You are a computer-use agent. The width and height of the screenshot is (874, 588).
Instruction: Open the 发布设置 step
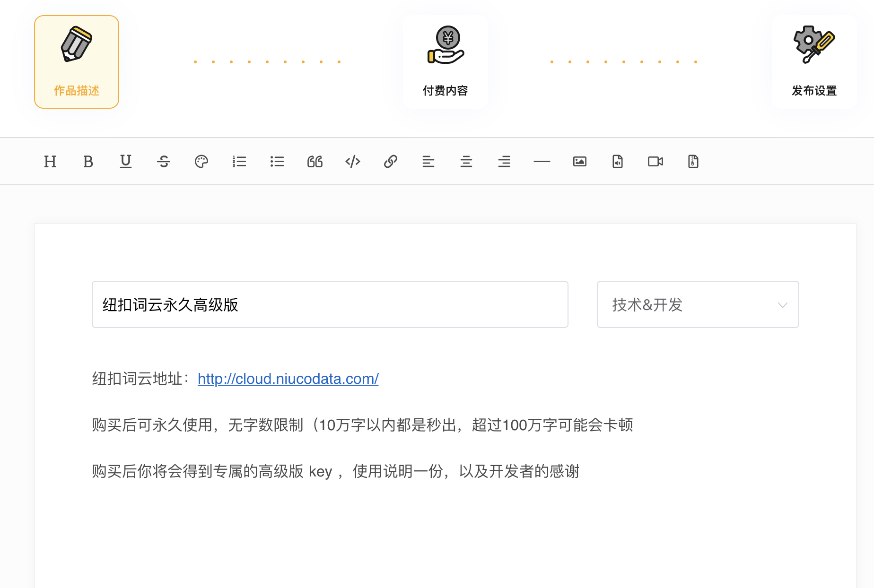814,62
